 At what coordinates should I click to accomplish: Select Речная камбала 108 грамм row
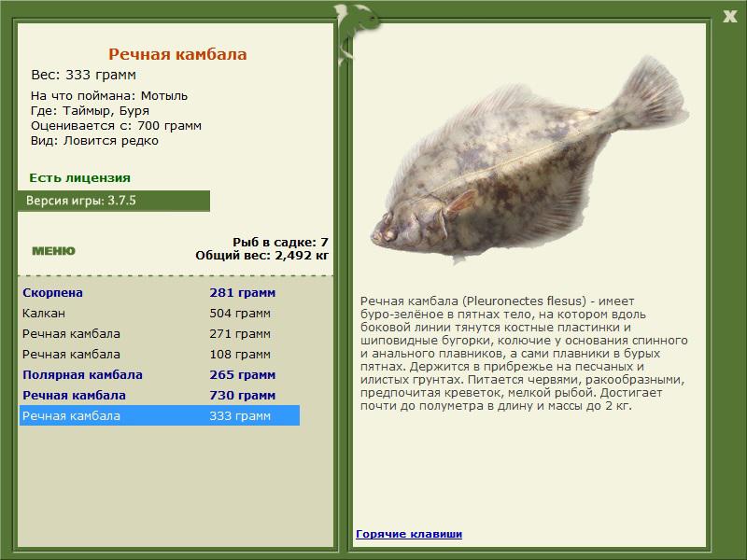coord(159,354)
